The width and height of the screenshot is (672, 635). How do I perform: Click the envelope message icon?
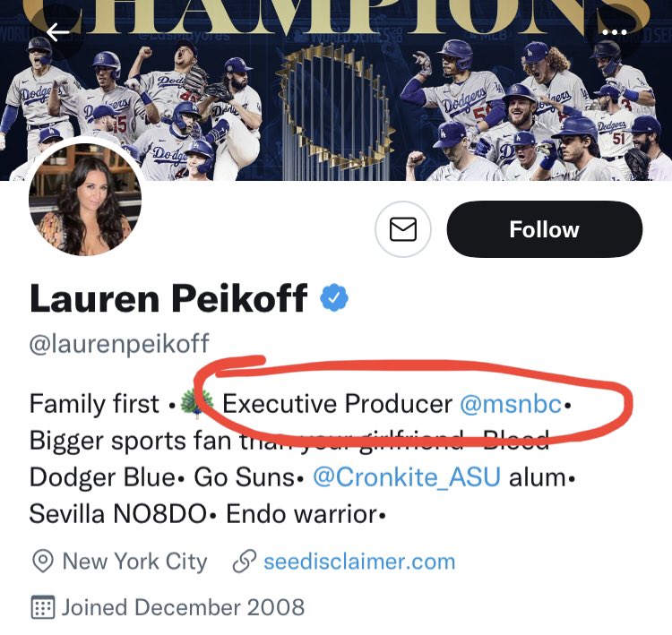click(x=403, y=229)
